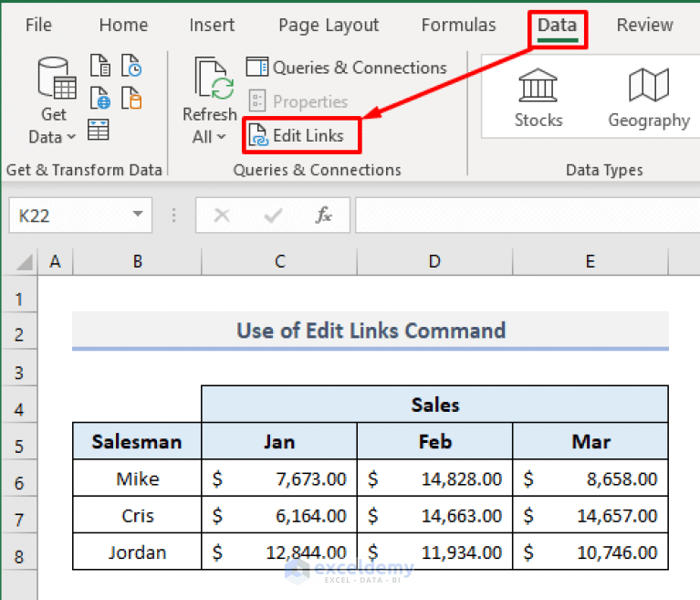Viewport: 700px width, 600px height.
Task: Click into the formula bar
Action: (x=528, y=216)
